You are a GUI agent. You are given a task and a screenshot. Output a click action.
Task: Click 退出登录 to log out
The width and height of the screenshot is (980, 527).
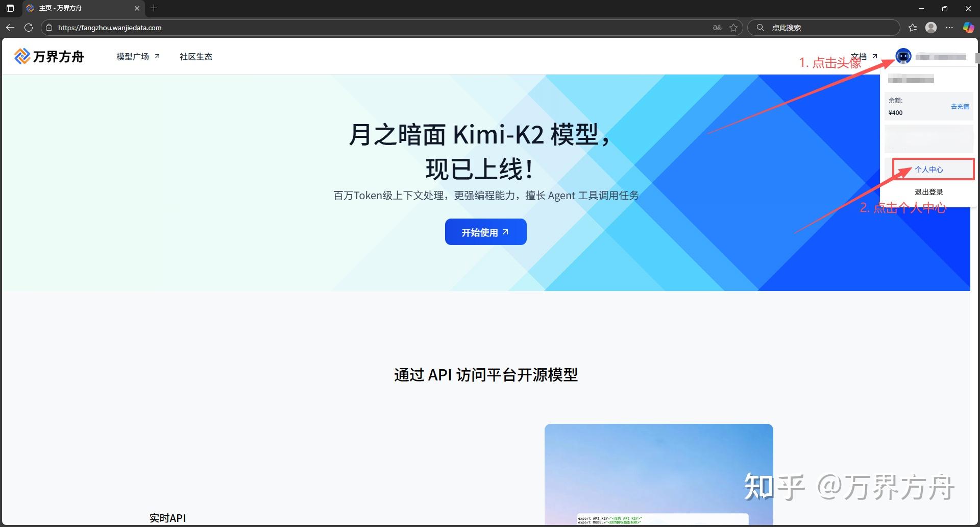point(928,191)
